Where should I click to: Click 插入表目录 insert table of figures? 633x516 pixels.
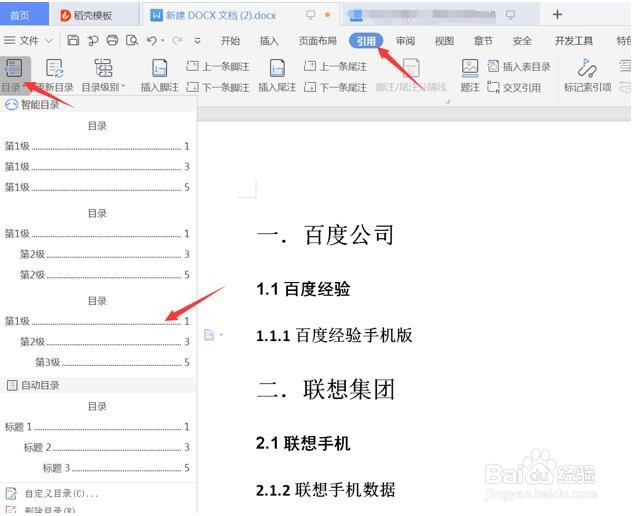(519, 66)
